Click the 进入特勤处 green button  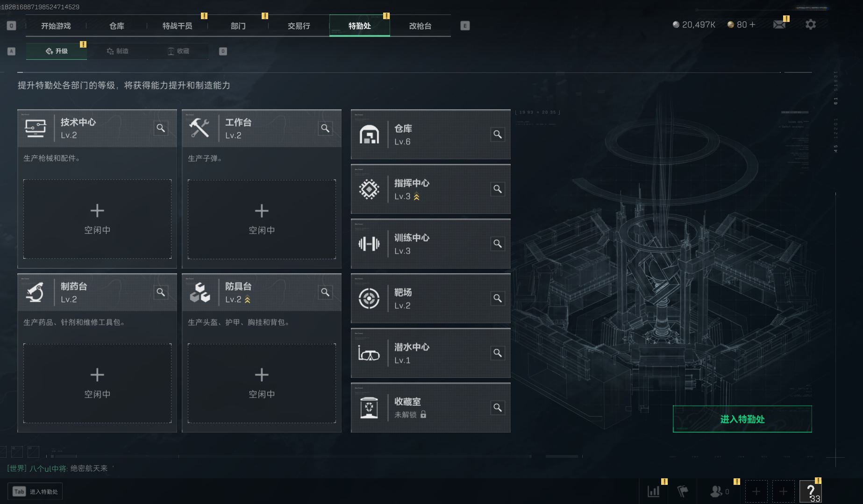click(742, 419)
